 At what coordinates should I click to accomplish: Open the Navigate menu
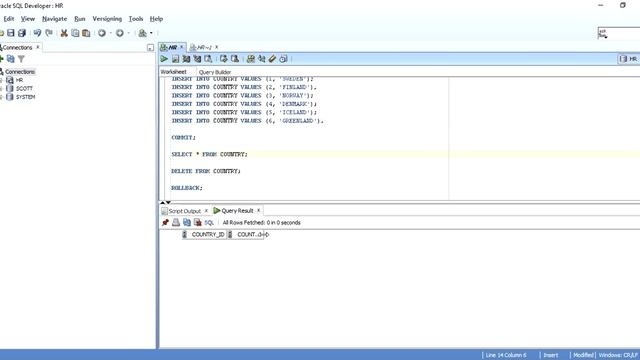tap(54, 19)
